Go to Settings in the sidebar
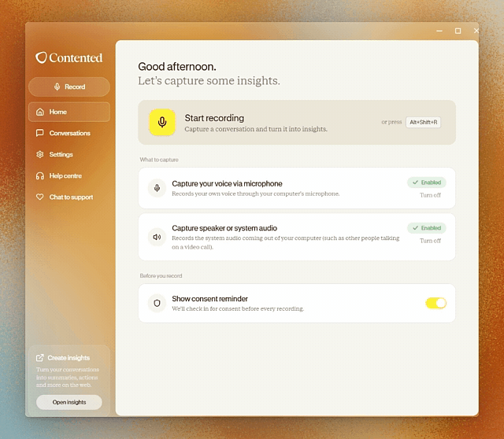504x439 pixels. tap(69, 154)
